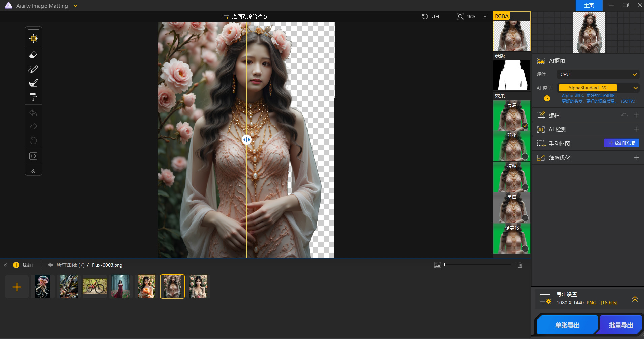This screenshot has width=644, height=339.
Task: Open the 48% zoom level dropdown
Action: pos(485,16)
